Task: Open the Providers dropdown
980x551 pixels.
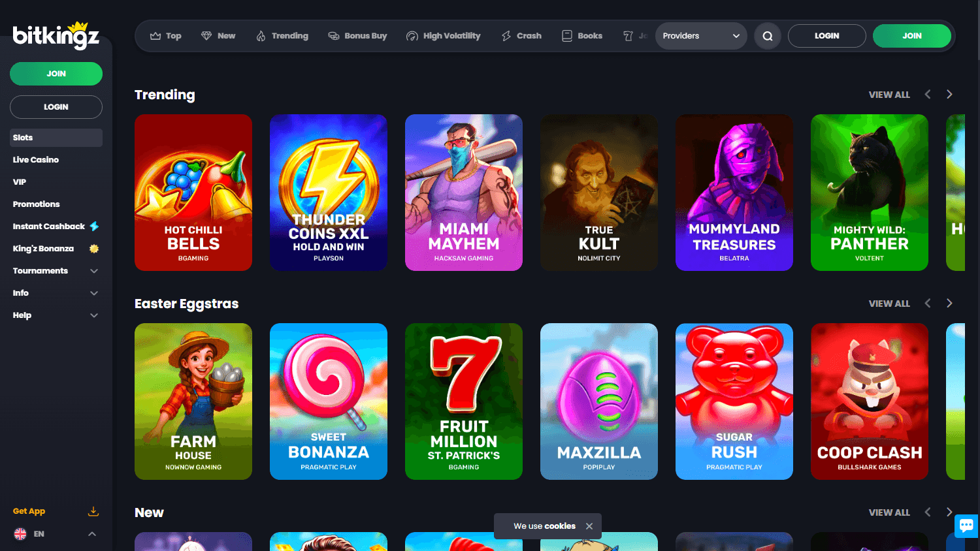Action: (x=700, y=36)
